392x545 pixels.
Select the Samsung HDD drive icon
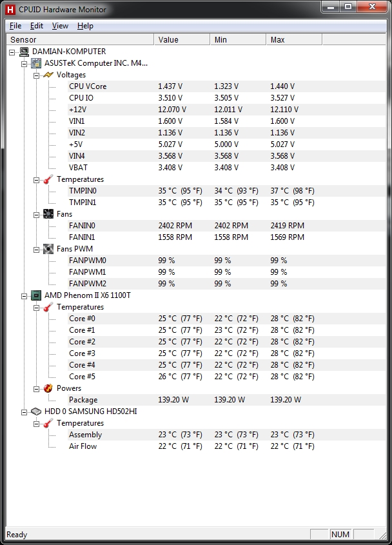(x=36, y=411)
